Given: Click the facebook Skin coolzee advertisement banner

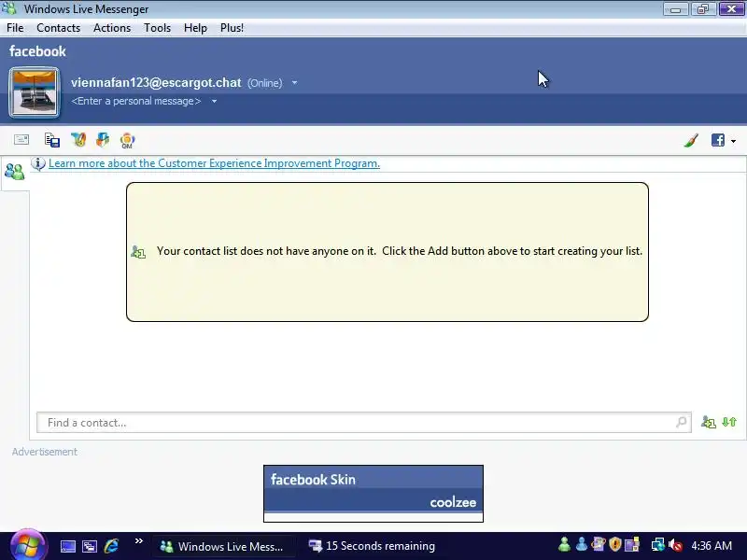Looking at the screenshot, I should [373, 494].
